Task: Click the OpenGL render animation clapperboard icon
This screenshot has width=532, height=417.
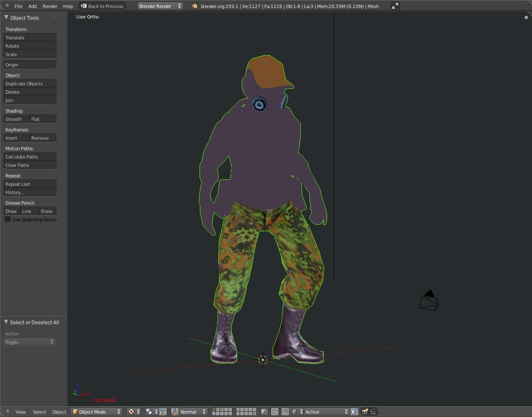Action: coord(373,412)
